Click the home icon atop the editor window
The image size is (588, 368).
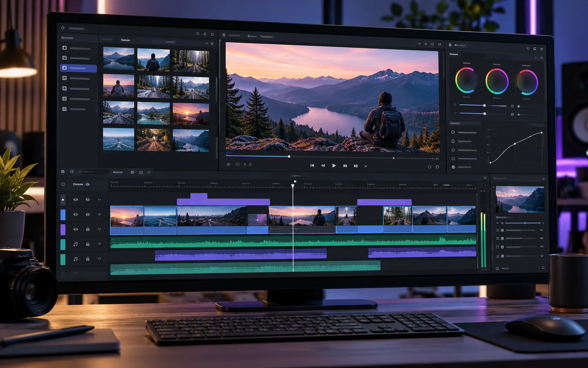[x=63, y=28]
